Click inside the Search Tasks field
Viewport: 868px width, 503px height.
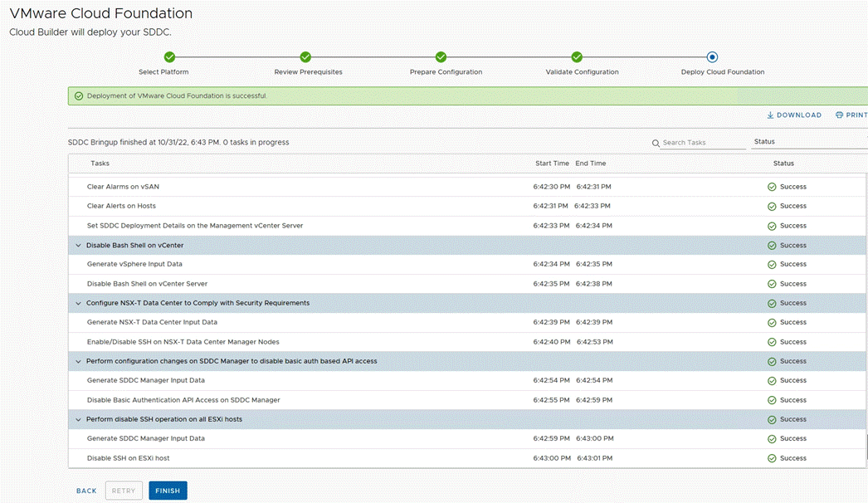click(701, 143)
